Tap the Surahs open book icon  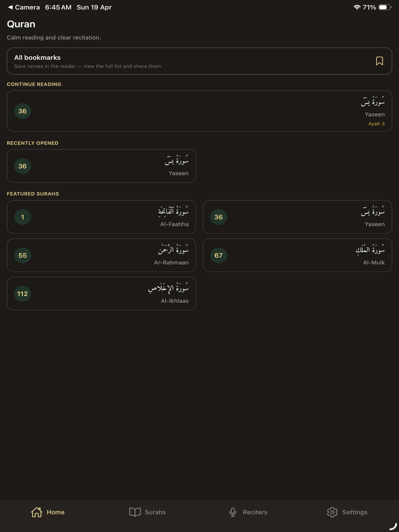[135, 512]
